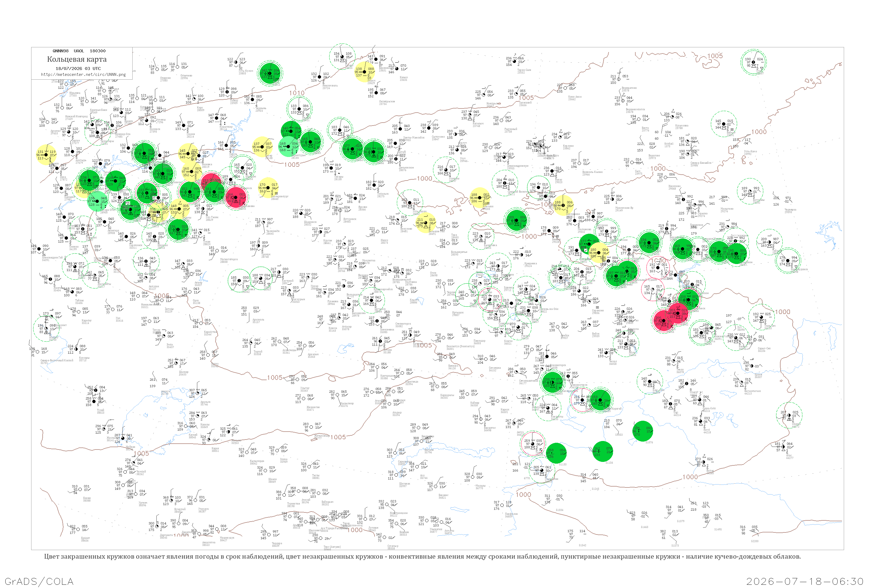The height and width of the screenshot is (588, 882).
Task: Select the "Нолинск" station label
Action: click(x=155, y=129)
